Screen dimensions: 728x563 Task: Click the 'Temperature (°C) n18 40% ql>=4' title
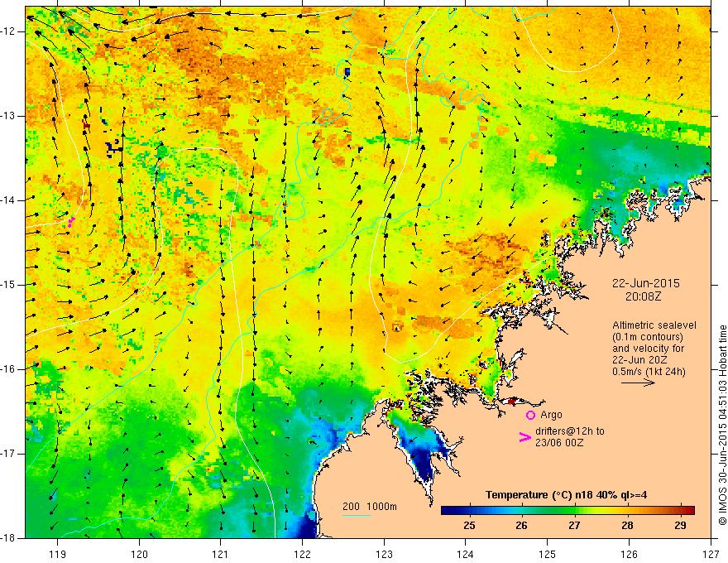[x=566, y=495]
